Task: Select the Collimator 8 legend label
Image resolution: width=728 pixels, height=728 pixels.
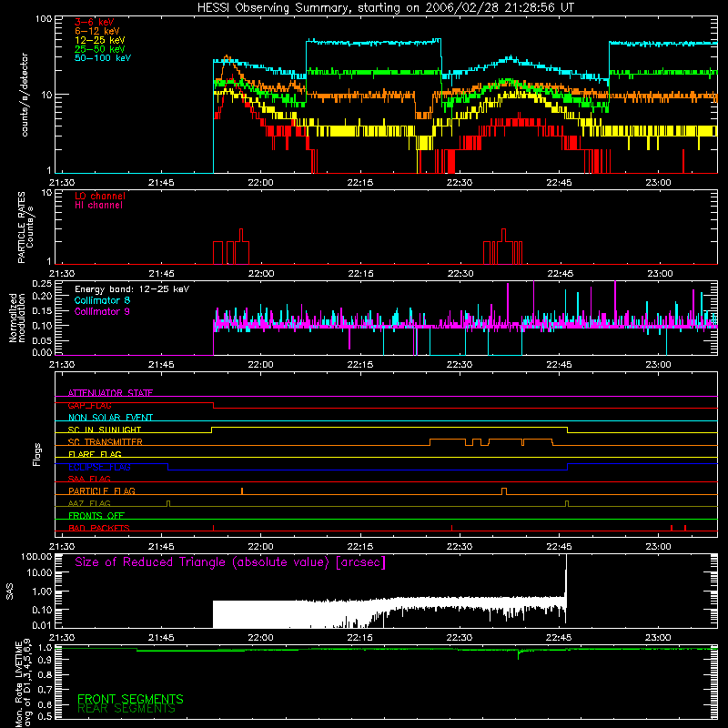Action: tap(102, 300)
